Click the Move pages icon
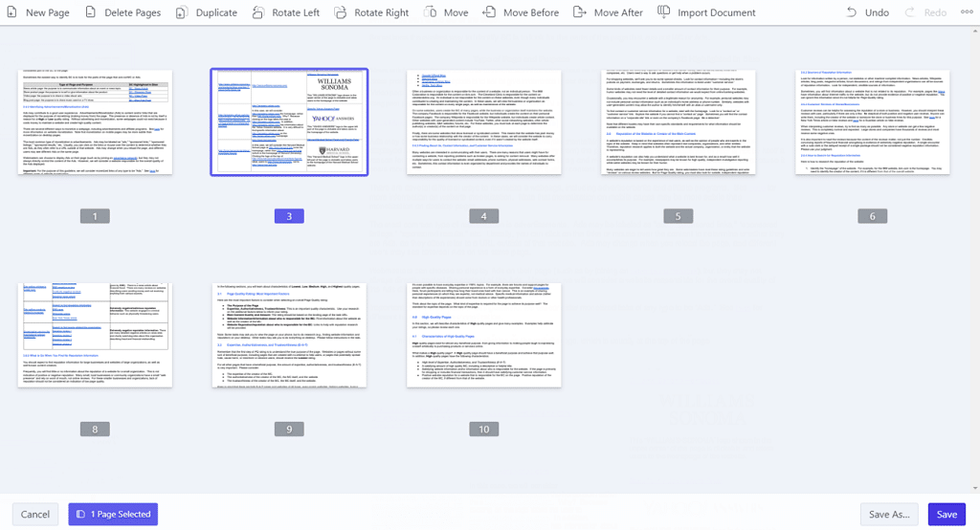Viewport: 980px width, 530px height. pyautogui.click(x=431, y=11)
